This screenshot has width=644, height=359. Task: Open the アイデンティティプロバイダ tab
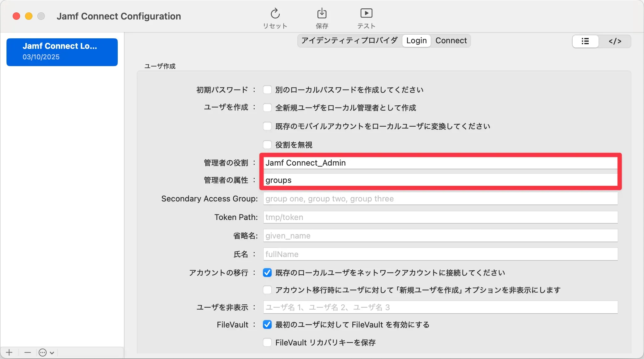(349, 41)
